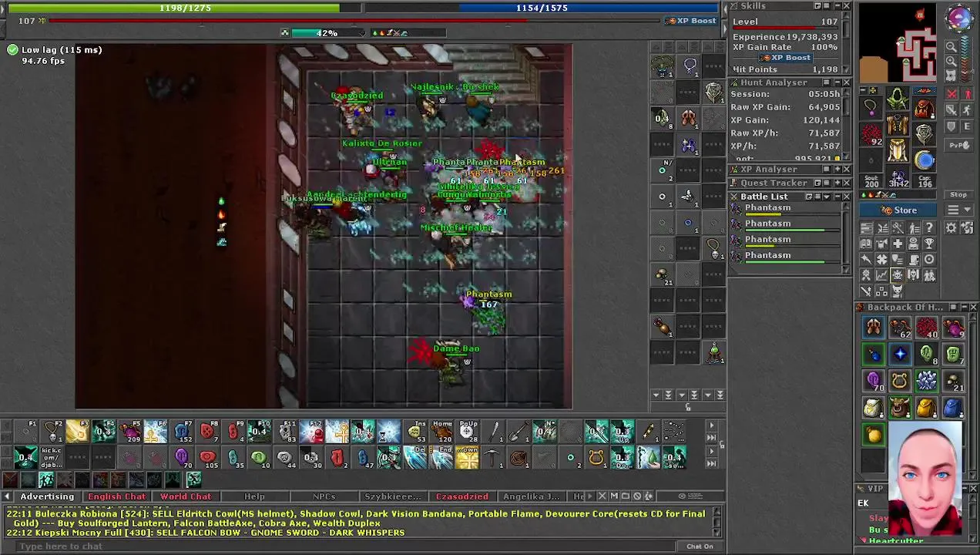
Task: Select the blue star item in the backpack
Action: click(900, 354)
